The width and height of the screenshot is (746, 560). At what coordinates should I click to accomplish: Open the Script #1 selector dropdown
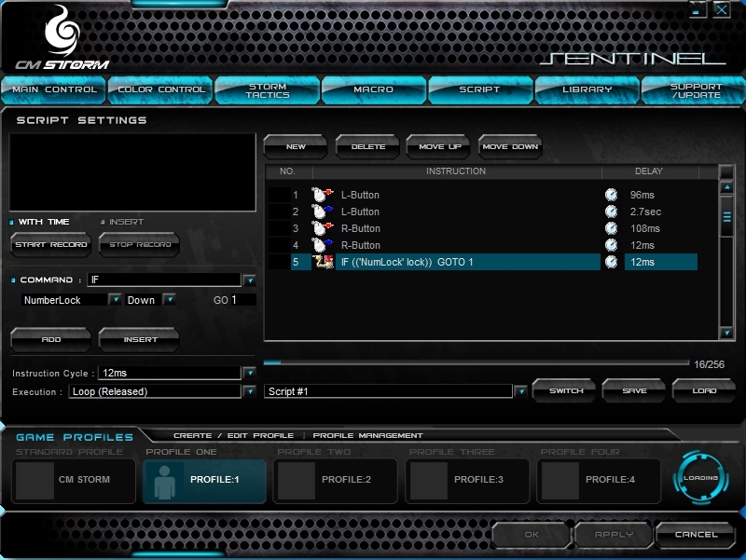[521, 391]
